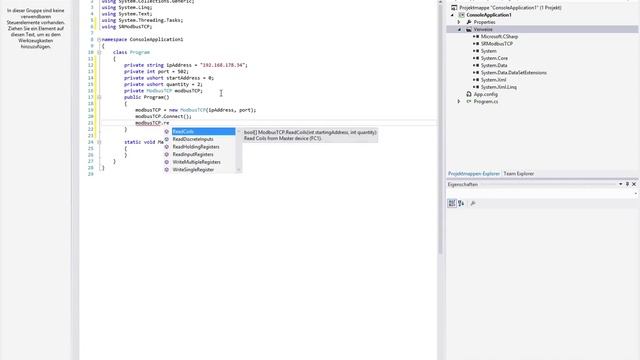Screen dimensions: 640x360
Task: Open App.config in Solution Explorer
Action: [x=485, y=94]
